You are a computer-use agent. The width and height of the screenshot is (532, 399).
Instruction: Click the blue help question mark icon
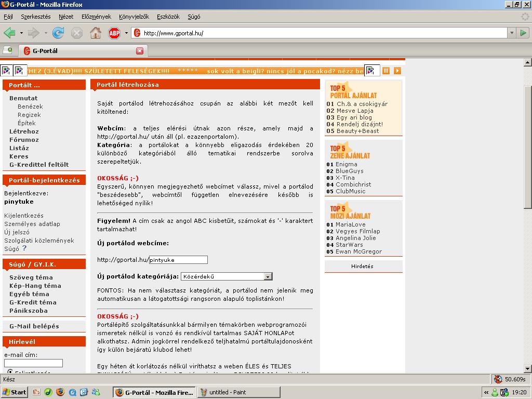click(x=24, y=248)
